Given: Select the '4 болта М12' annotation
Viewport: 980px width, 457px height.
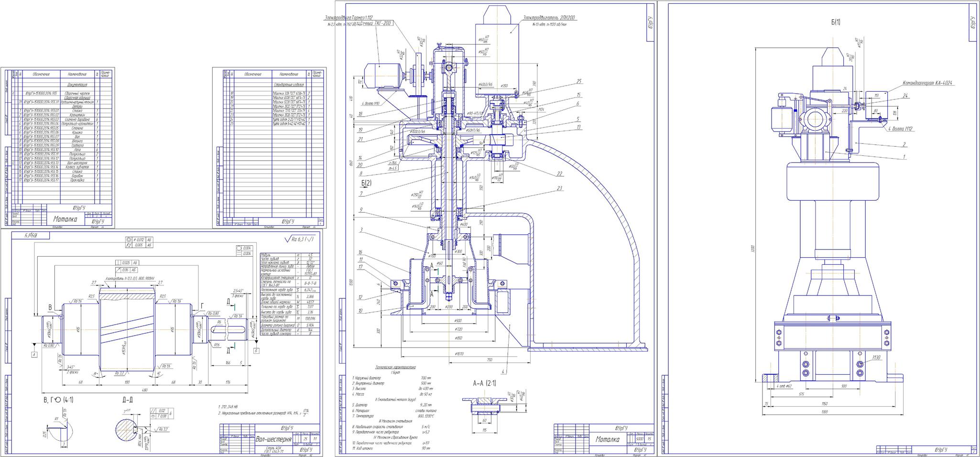Looking at the screenshot, I should (x=901, y=129).
